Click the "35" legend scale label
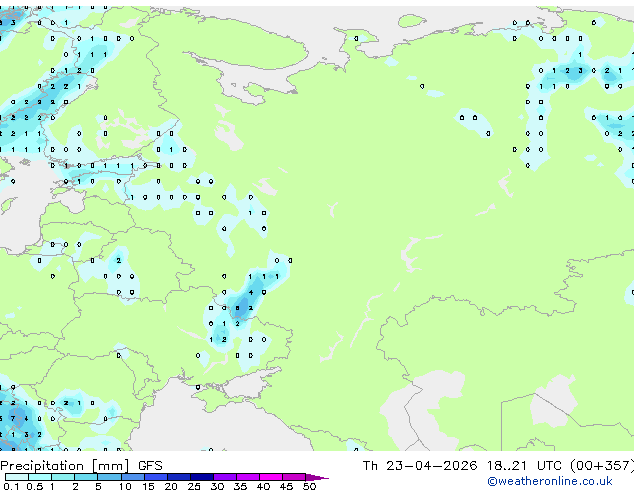Screen dimensions: 634x490 pos(241,486)
